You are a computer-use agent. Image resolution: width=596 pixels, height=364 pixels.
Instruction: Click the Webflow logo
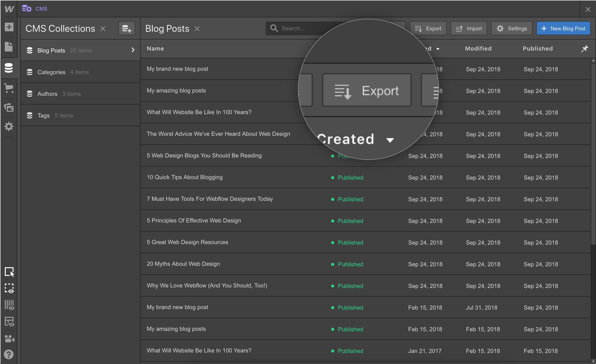click(9, 9)
